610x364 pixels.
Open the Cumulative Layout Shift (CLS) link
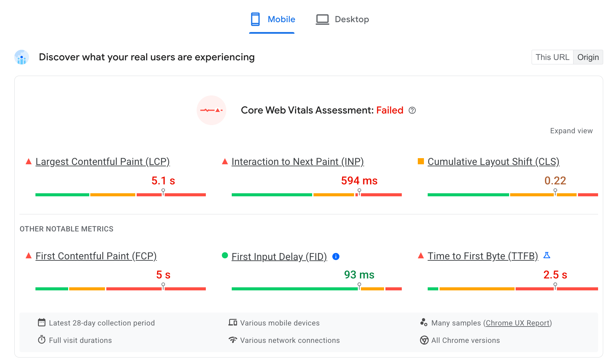[x=493, y=161]
